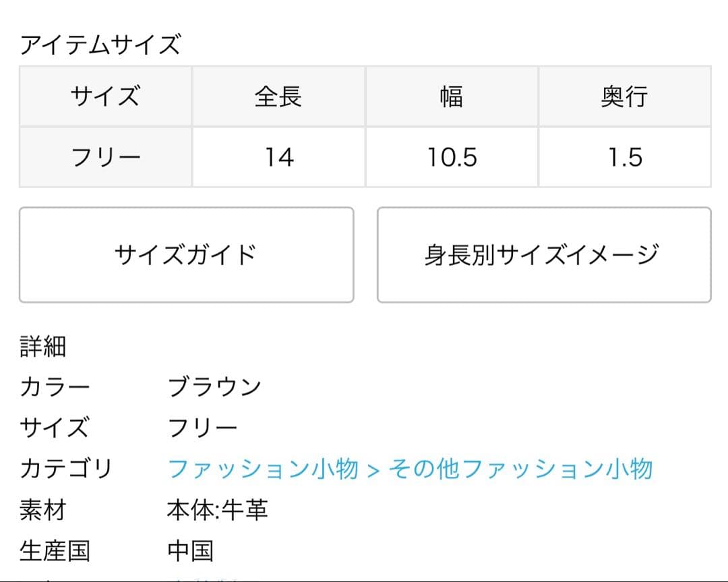Click the 奥行 value 1.5 cell
Image resolution: width=728 pixels, height=582 pixels.
click(624, 157)
